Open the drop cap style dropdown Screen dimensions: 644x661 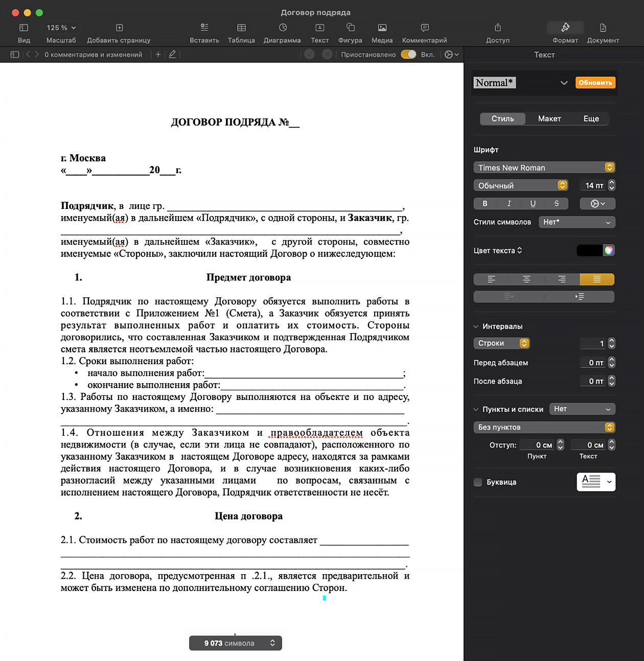[x=596, y=482]
